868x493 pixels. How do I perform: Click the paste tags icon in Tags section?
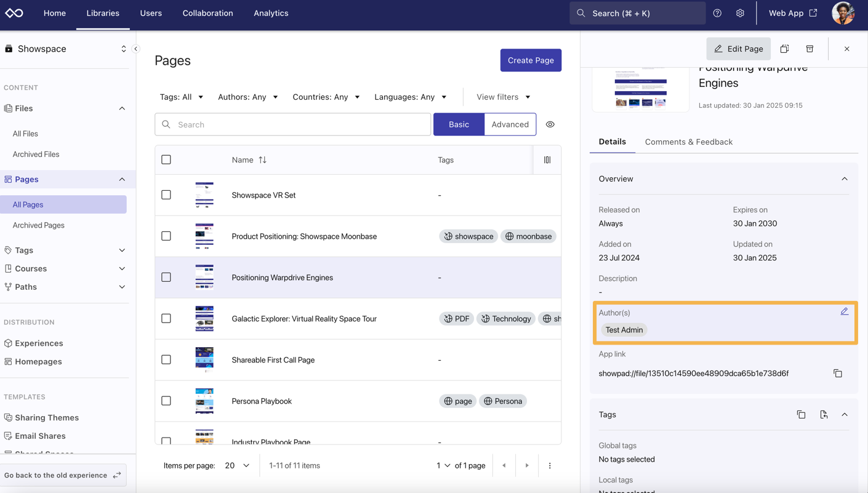pyautogui.click(x=824, y=415)
